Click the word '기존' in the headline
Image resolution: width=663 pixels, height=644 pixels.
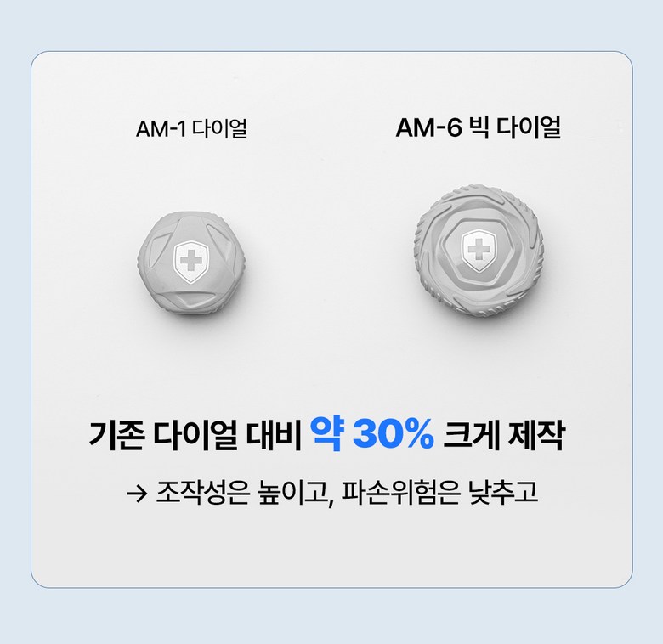pos(117,435)
